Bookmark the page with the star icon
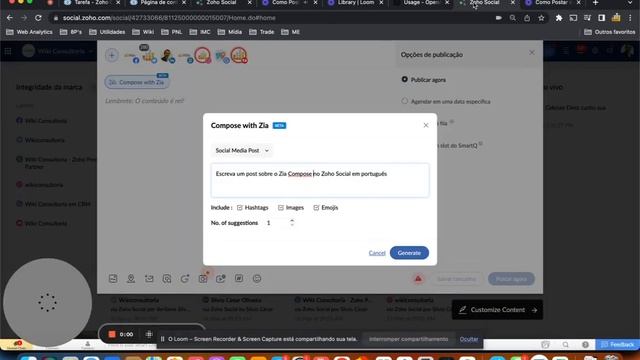This screenshot has height=360, width=640. tap(541, 18)
